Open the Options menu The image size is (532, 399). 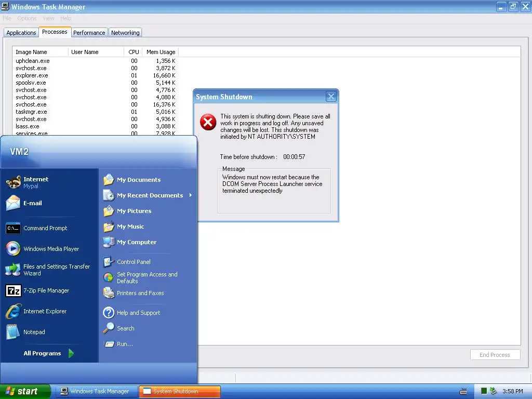pos(27,18)
